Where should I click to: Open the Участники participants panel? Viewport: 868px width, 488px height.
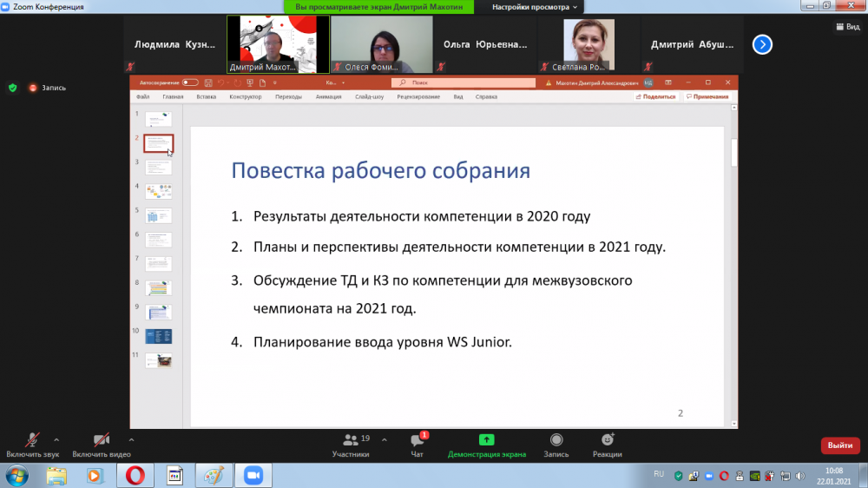pos(351,440)
